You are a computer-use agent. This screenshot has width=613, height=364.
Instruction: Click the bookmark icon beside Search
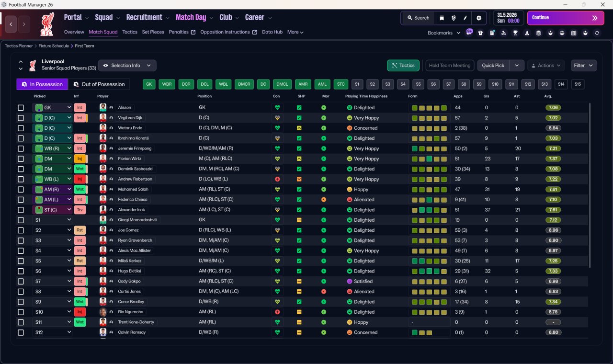442,18
